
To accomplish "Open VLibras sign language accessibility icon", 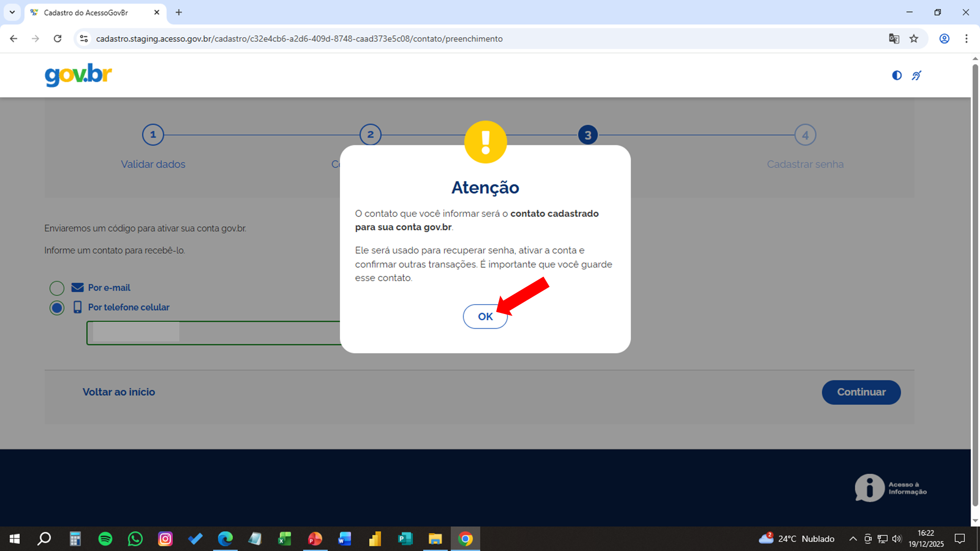I will click(916, 75).
